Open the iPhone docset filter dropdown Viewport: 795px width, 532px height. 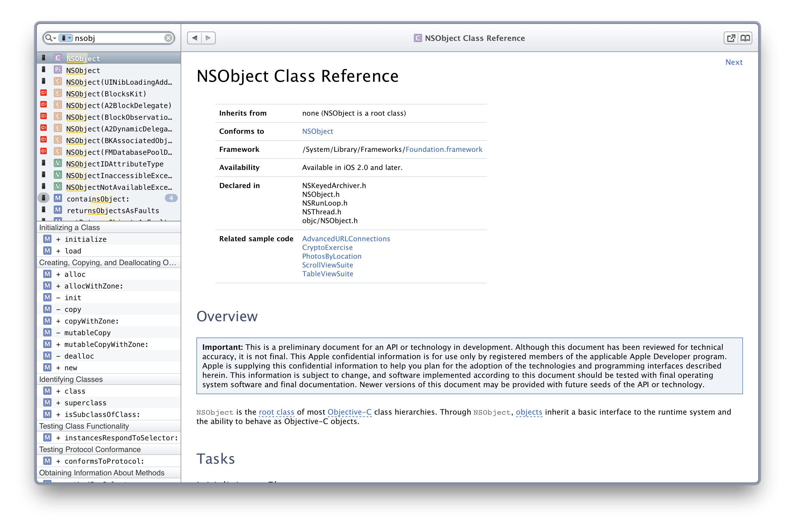pyautogui.click(x=65, y=38)
